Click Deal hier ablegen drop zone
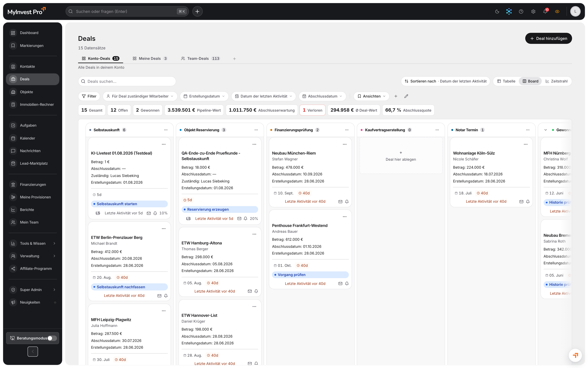The height and width of the screenshot is (368, 588). [401, 156]
